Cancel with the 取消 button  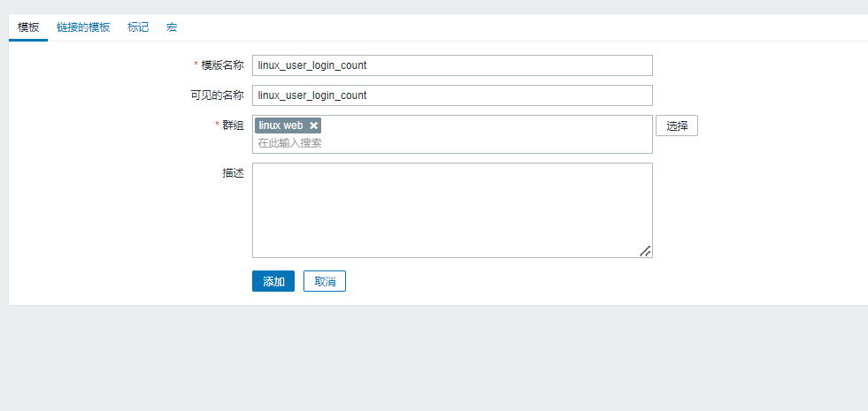(325, 281)
